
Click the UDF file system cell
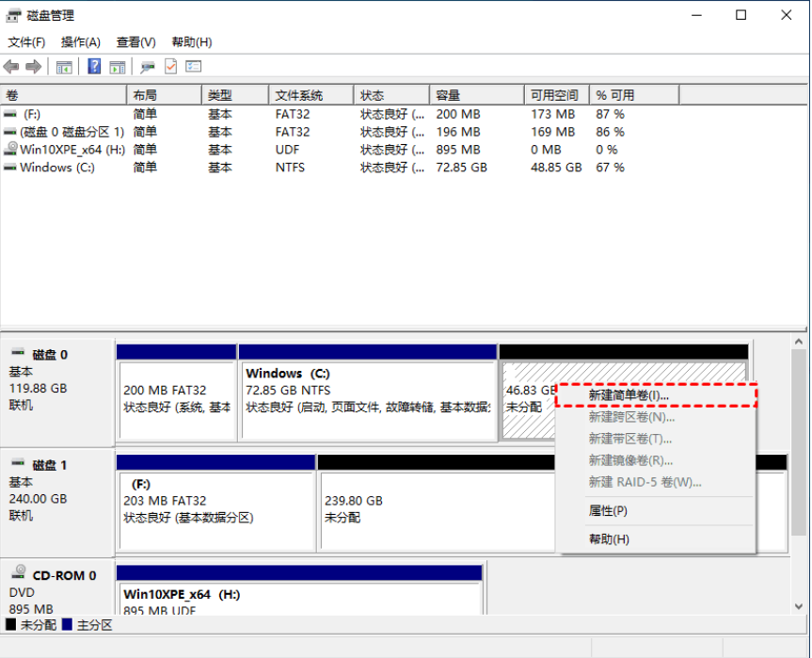click(x=287, y=150)
